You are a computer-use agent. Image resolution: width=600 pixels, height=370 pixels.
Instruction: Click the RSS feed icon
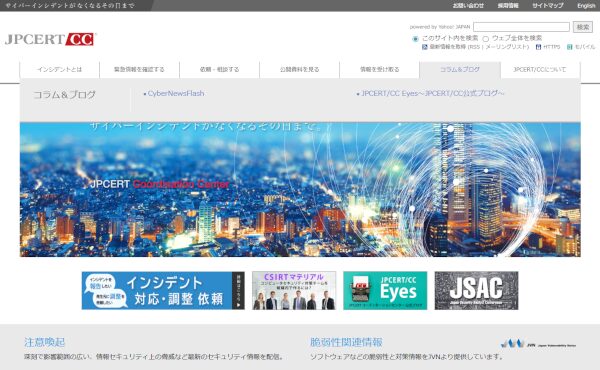[424, 47]
